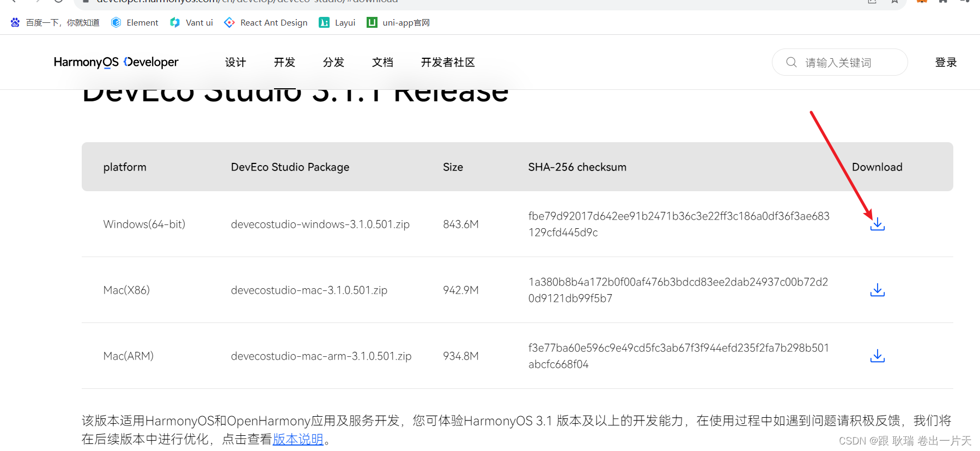980x451 pixels.
Task: Open the 开发 menu
Action: point(284,62)
